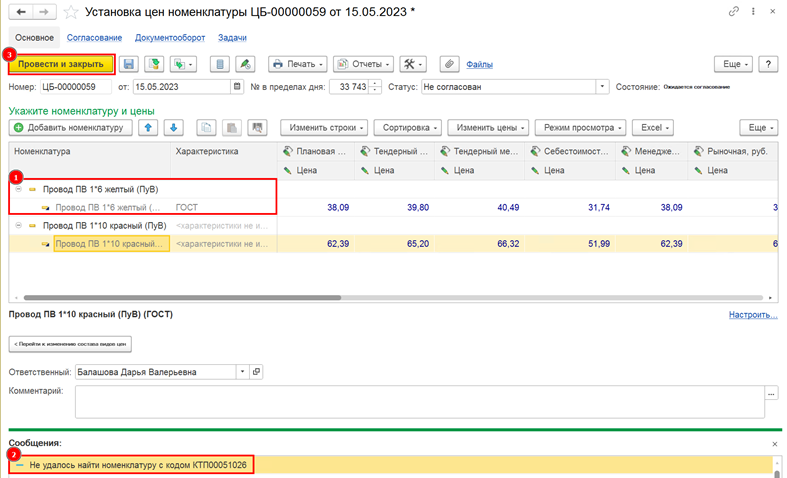Viewport: 787px width, 478px height.
Task: Open the responsible person record icon
Action: click(x=256, y=372)
